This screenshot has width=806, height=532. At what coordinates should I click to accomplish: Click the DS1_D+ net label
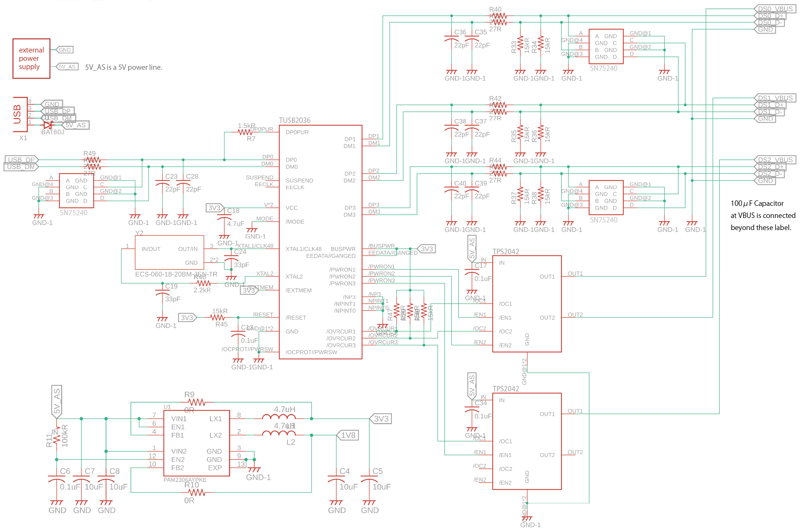point(770,105)
